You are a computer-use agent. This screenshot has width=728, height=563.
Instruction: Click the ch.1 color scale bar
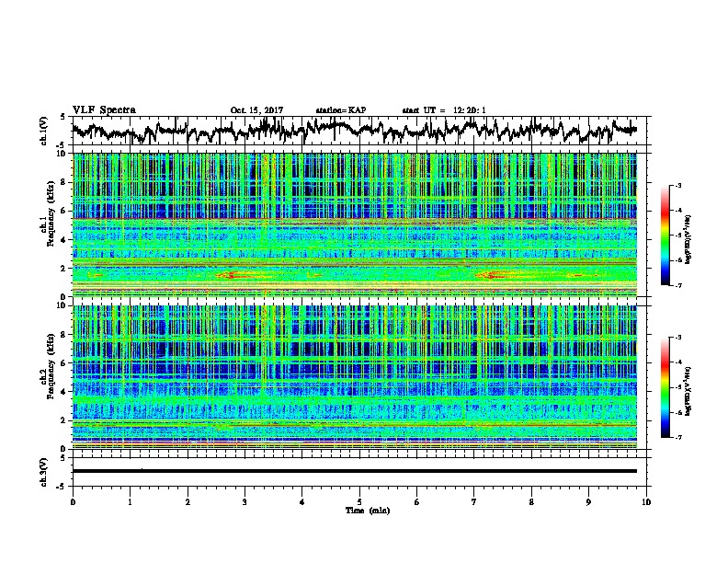click(x=665, y=236)
